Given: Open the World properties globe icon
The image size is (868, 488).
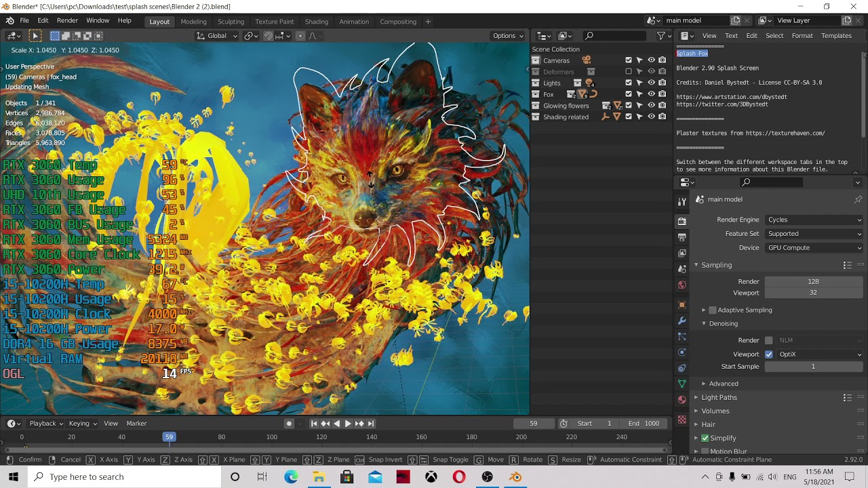Looking at the screenshot, I should [x=682, y=285].
